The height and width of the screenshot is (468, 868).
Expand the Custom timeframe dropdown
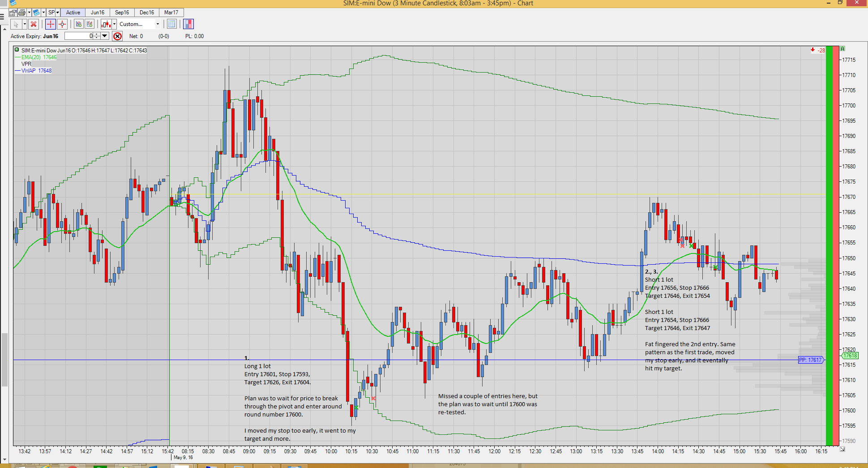coord(158,24)
